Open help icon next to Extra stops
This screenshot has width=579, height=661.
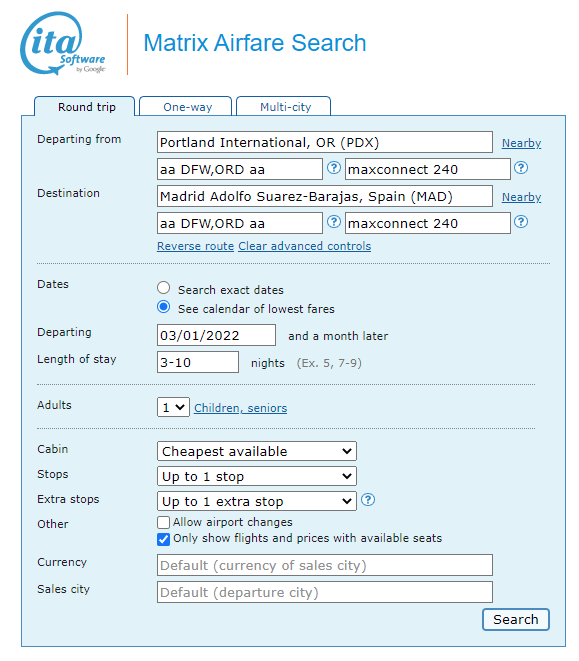(x=368, y=500)
